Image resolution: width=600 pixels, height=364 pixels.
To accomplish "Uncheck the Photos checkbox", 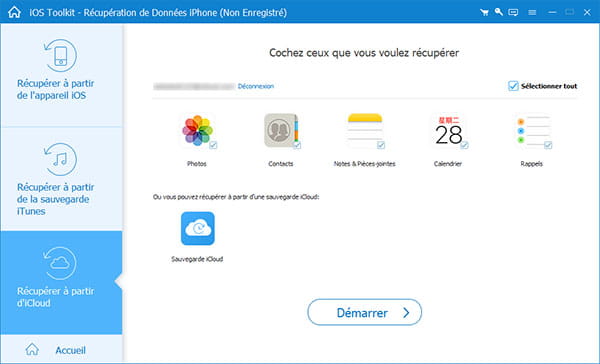I will [213, 145].
